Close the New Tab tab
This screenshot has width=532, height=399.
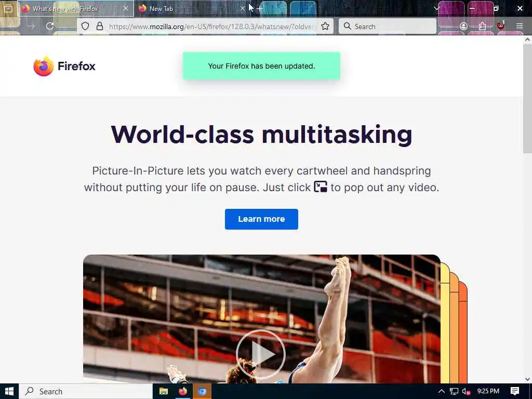(242, 8)
